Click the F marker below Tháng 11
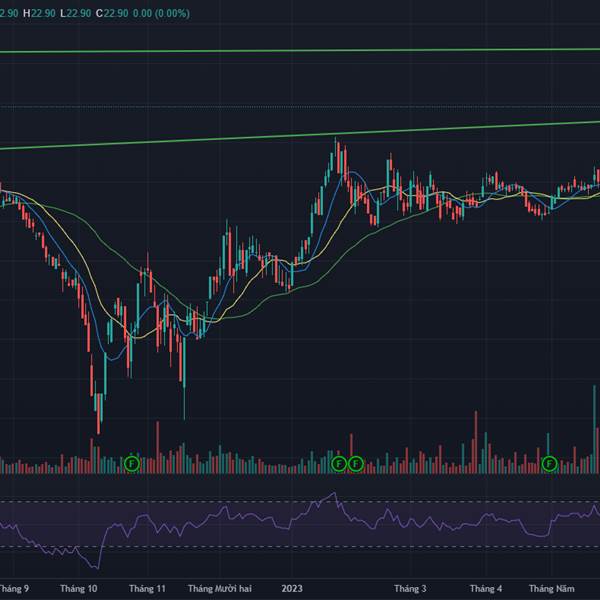Viewport: 600px width, 600px height. 132,464
